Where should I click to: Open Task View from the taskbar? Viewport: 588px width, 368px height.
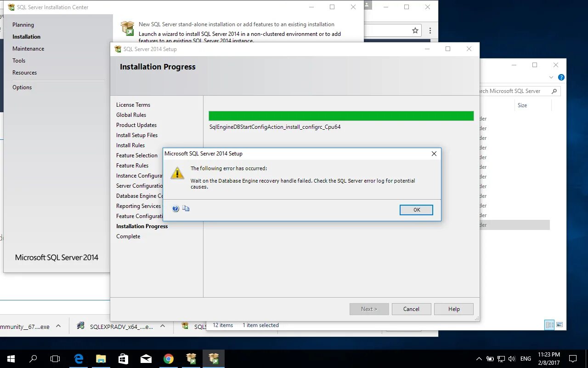(55, 359)
